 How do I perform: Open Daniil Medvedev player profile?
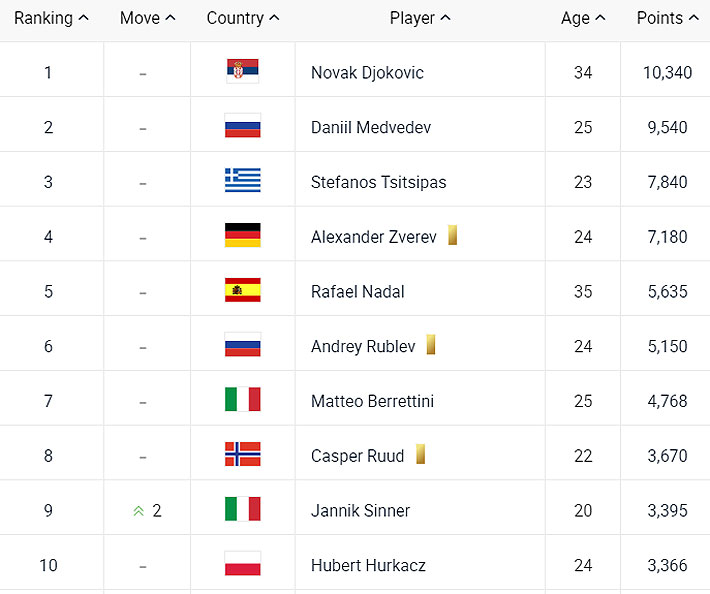pyautogui.click(x=371, y=127)
